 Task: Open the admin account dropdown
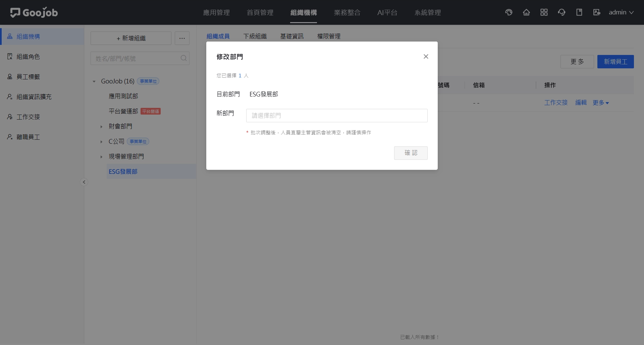coord(621,12)
